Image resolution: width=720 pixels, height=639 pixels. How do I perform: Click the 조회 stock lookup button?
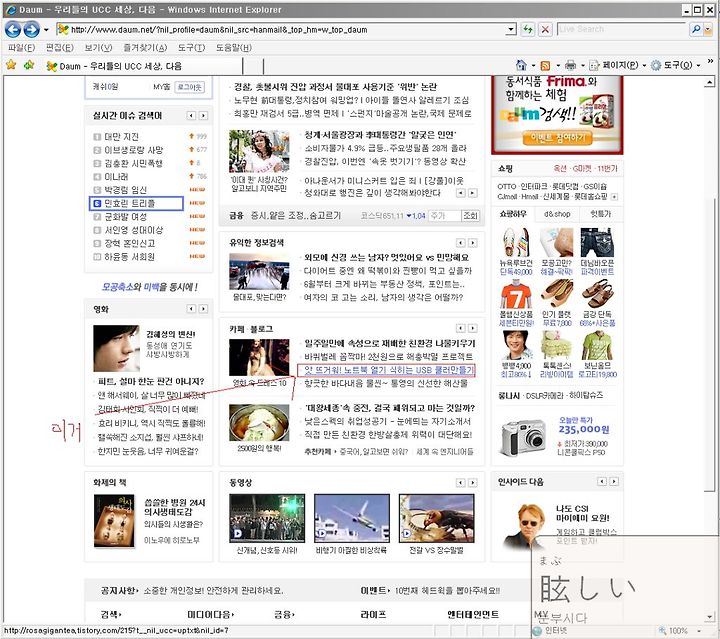pos(470,216)
